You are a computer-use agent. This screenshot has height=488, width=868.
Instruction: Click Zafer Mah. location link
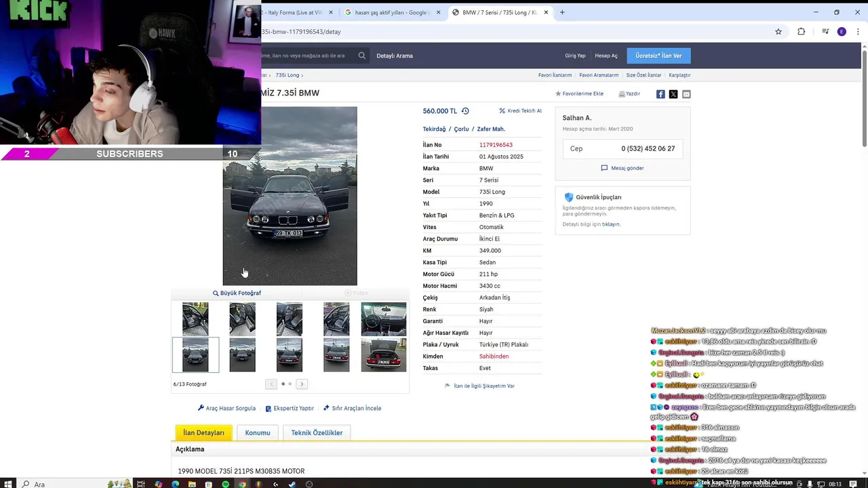(x=491, y=129)
